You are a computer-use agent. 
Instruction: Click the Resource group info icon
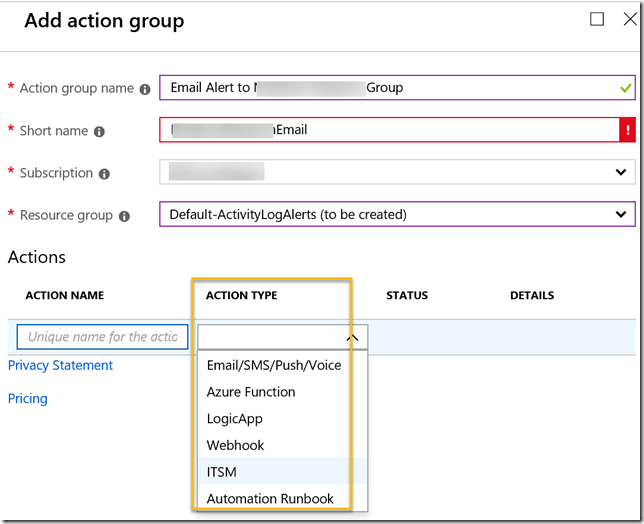(x=124, y=216)
